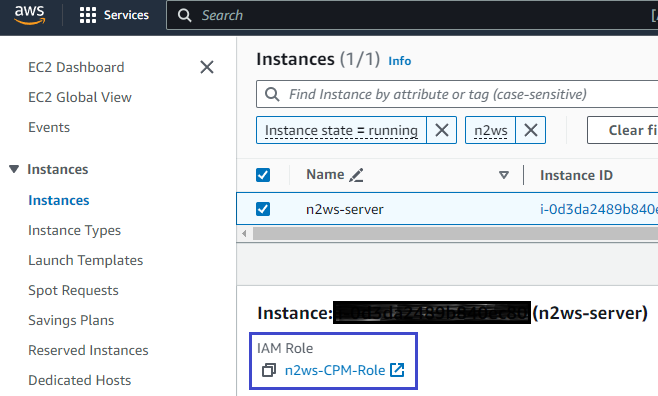Viewport: 658px width, 396px height.
Task: Click the edit pencil next to Name
Action: click(356, 175)
